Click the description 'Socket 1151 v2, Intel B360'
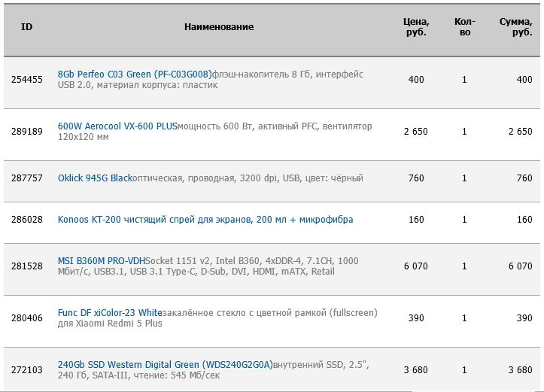 pyautogui.click(x=202, y=261)
